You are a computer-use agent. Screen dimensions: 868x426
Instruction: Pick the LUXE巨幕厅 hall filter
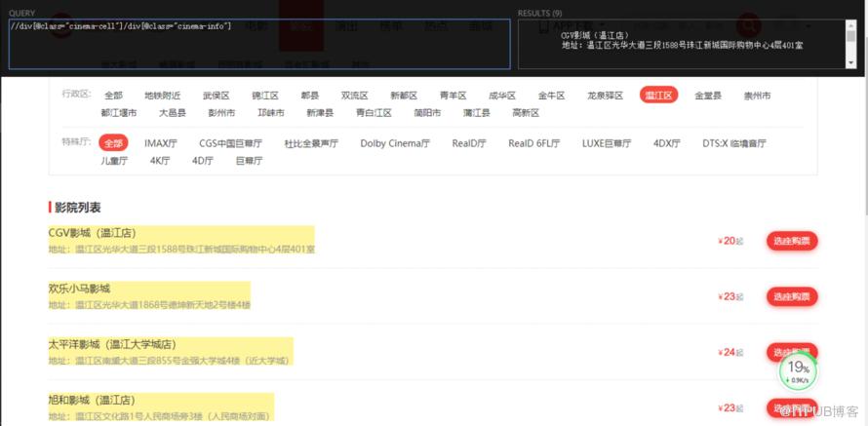[607, 144]
